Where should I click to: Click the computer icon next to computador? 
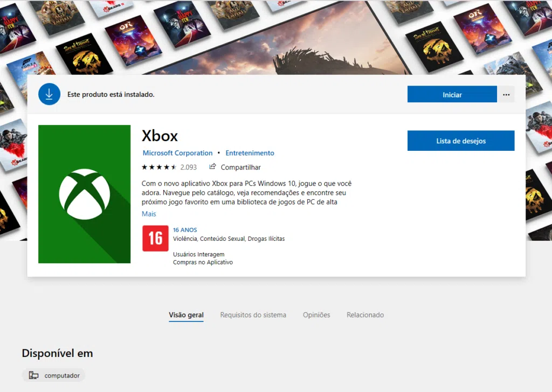click(x=34, y=375)
